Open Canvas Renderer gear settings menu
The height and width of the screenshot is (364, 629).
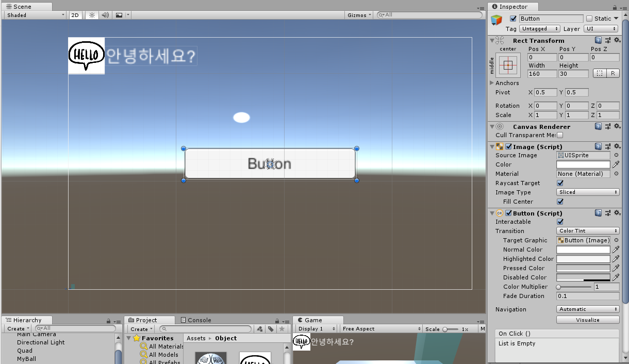click(x=617, y=126)
